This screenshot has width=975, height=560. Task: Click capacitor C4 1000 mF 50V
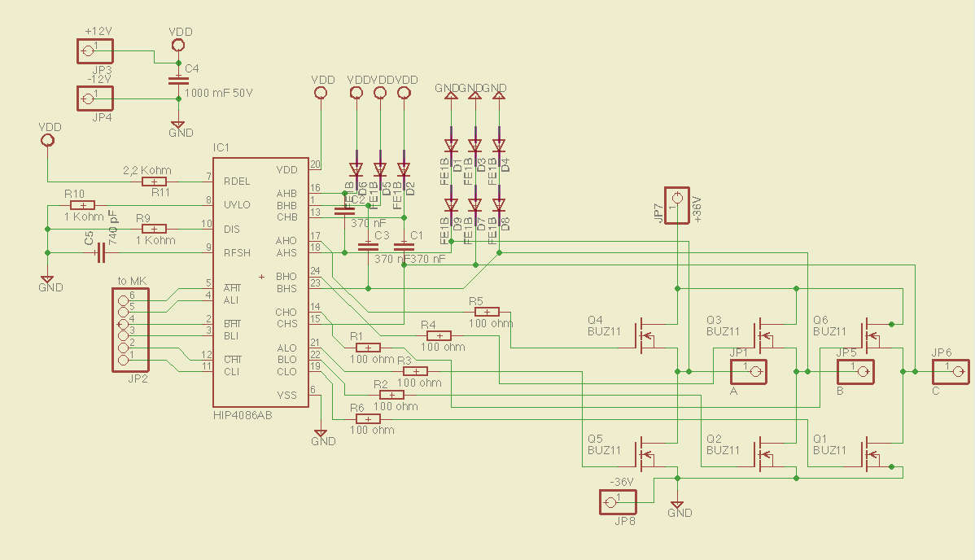click(x=178, y=81)
